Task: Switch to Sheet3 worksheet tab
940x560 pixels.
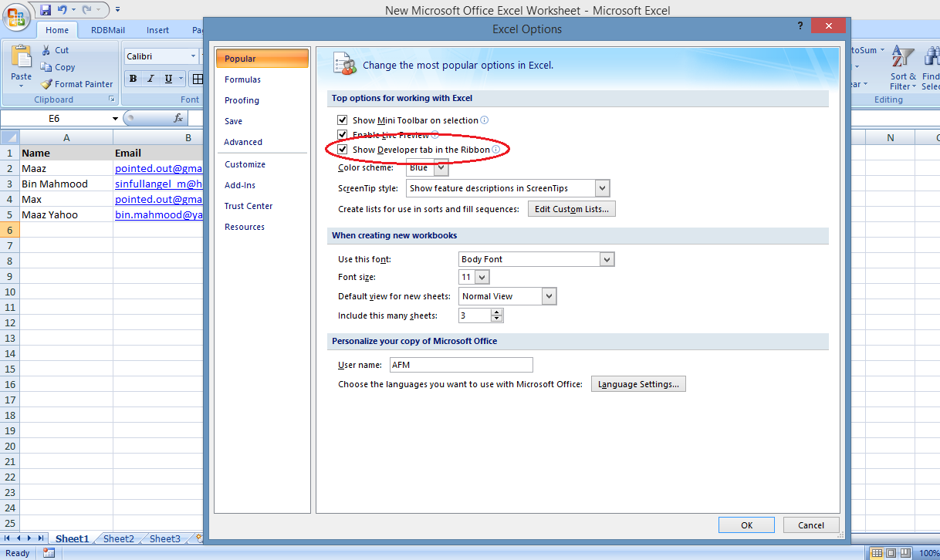Action: [165, 539]
